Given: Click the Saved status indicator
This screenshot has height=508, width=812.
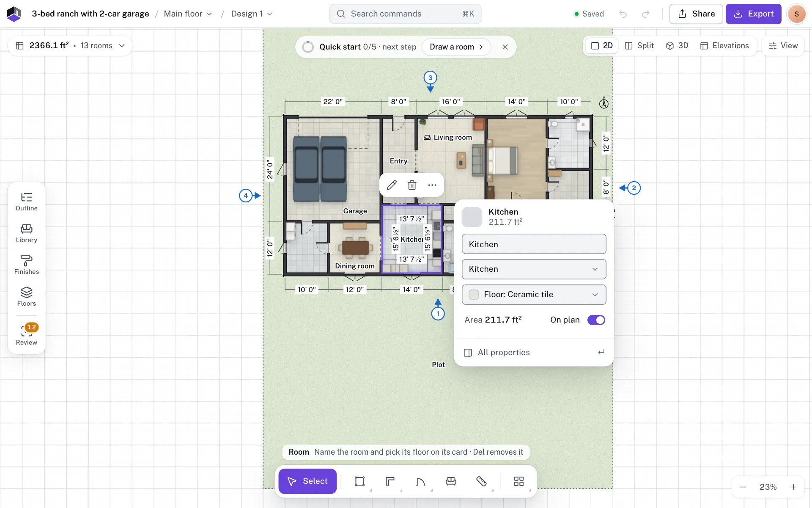Looking at the screenshot, I should 589,14.
